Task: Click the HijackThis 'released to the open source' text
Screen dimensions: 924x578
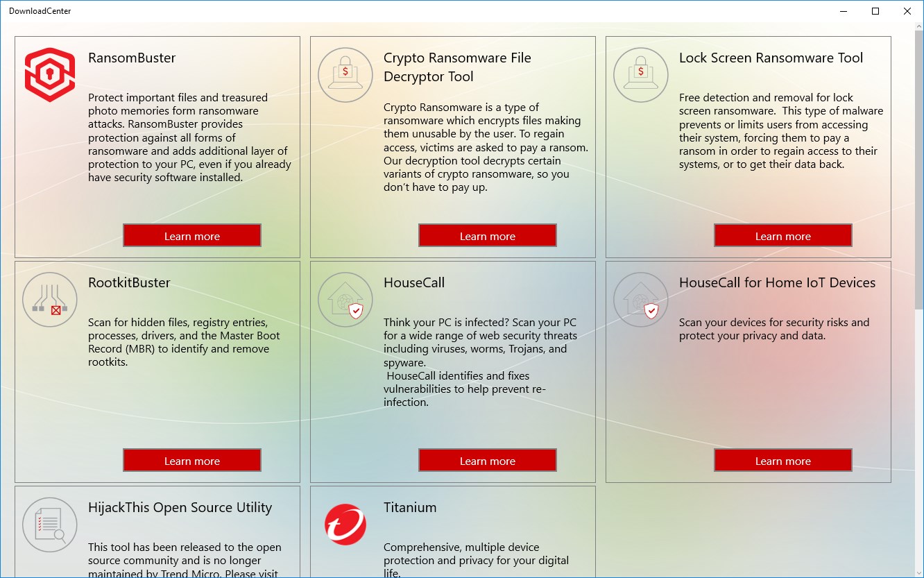Action: [x=185, y=561]
